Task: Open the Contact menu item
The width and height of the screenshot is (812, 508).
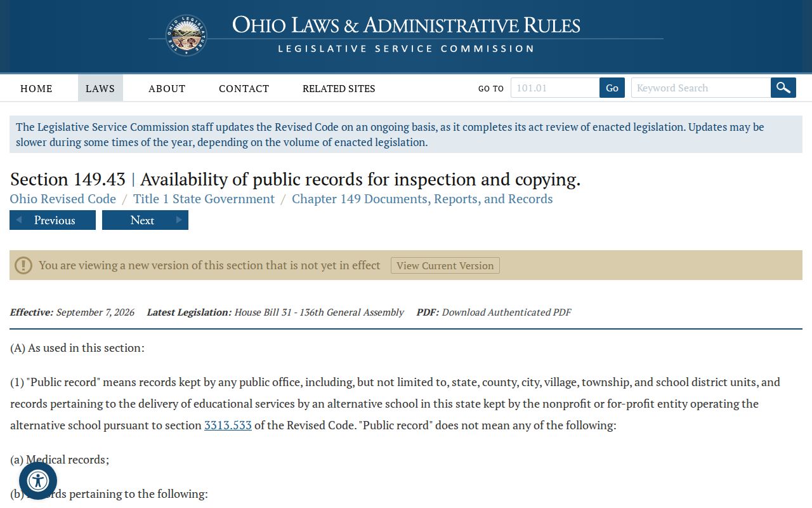Action: 244,88
